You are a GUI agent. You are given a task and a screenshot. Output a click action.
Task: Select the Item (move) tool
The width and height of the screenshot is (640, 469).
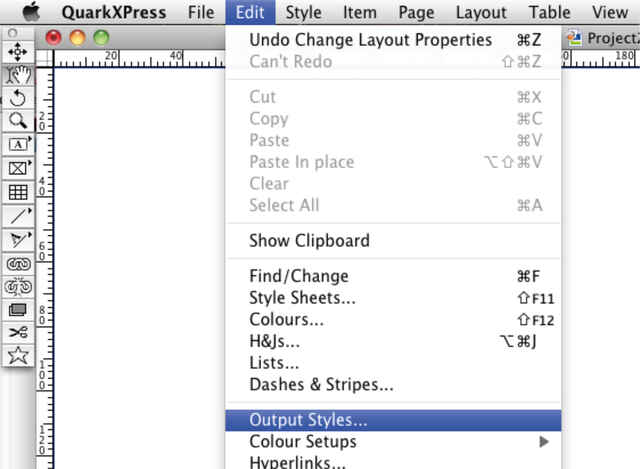click(x=18, y=52)
